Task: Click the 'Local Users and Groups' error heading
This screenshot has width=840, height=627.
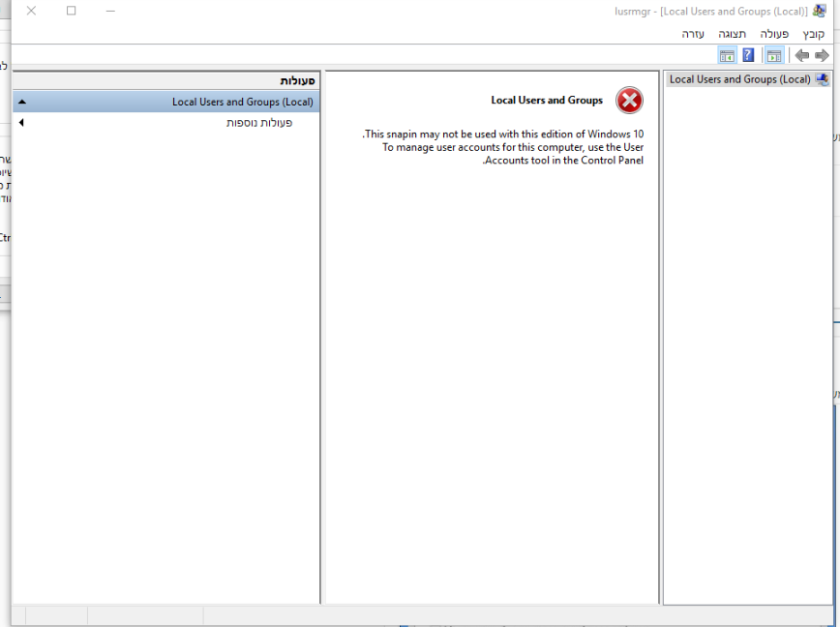Action: 547,100
